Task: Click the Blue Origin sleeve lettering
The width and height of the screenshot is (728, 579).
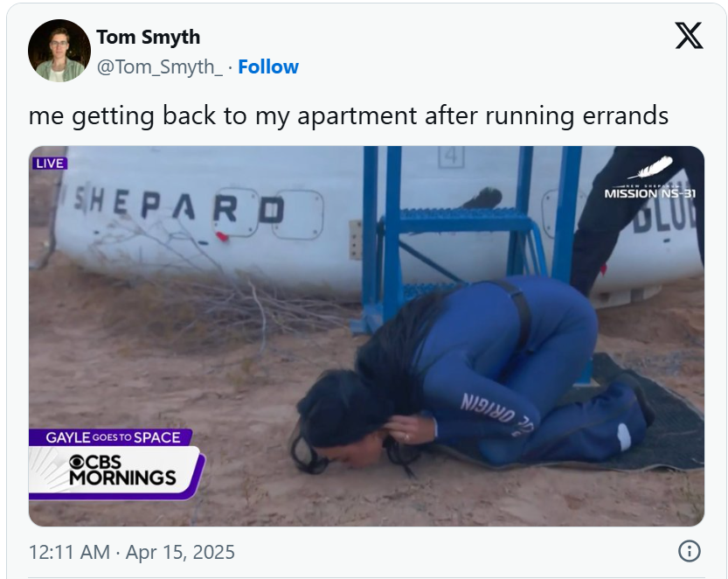Action: coord(496,415)
